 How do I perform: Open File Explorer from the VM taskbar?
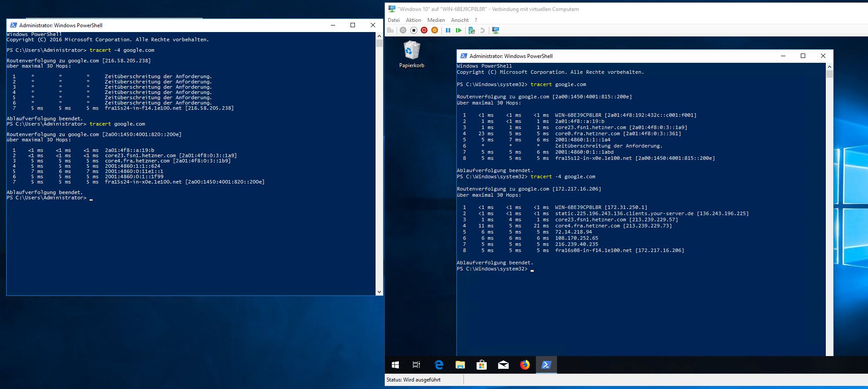point(460,365)
